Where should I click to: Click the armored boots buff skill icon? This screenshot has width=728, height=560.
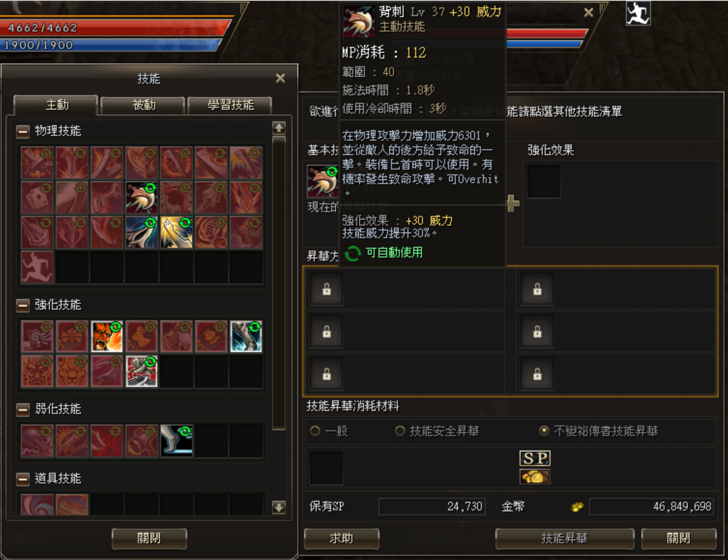pyautogui.click(x=246, y=337)
